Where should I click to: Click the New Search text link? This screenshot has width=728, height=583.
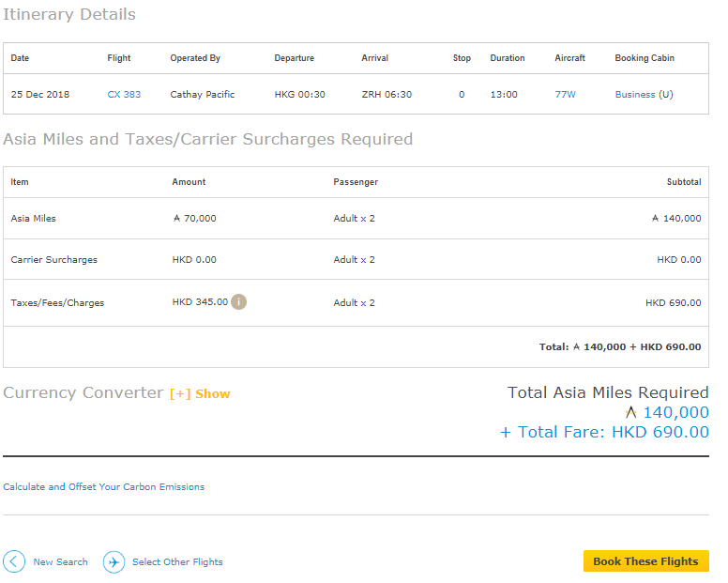point(60,561)
